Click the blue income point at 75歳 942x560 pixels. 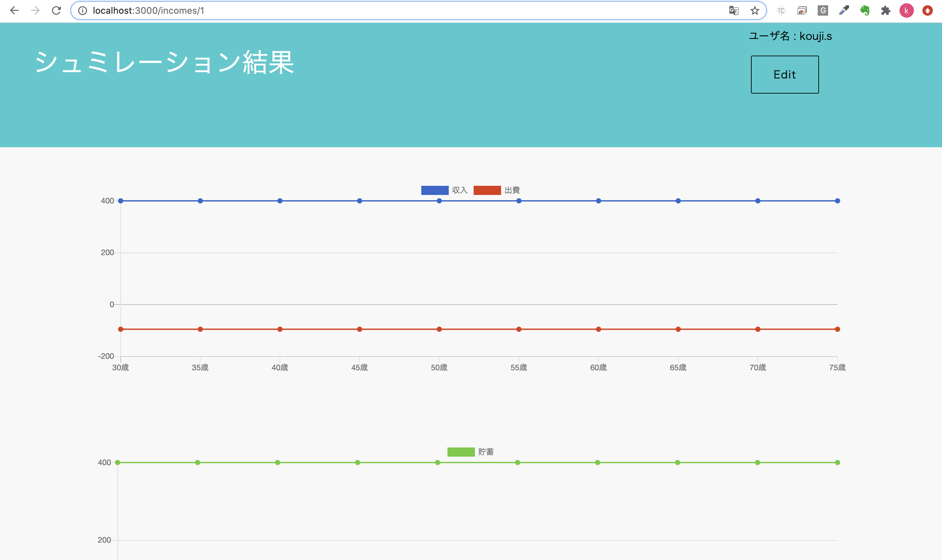click(838, 201)
